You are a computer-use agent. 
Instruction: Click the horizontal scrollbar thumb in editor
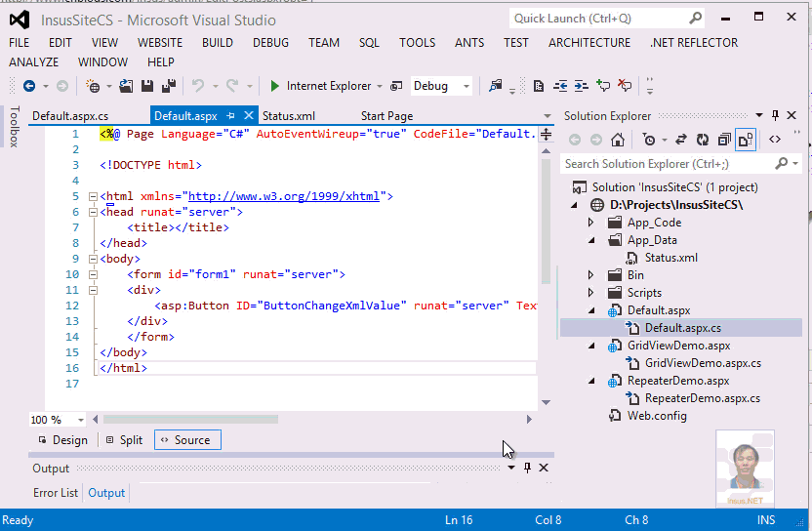(x=190, y=419)
